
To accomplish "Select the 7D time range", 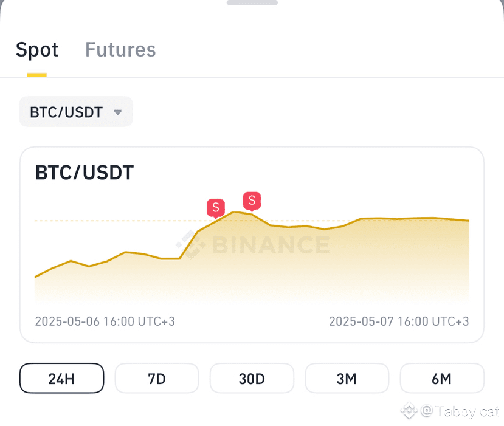I will 157,379.
